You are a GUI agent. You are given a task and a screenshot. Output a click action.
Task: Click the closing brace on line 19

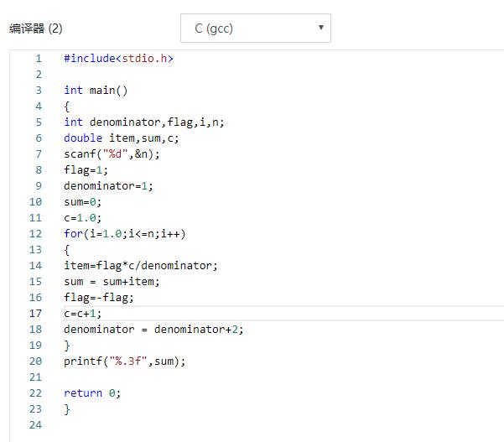pyautogui.click(x=67, y=346)
